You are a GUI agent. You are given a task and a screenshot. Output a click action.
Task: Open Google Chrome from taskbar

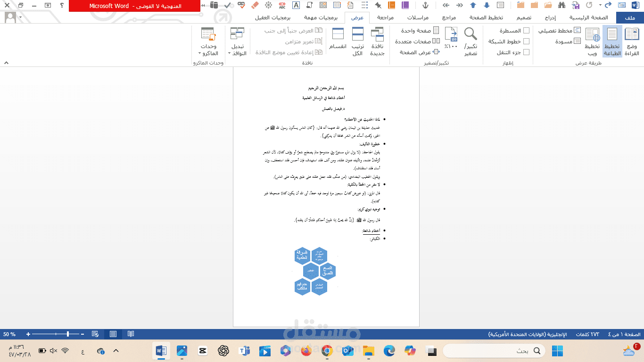tap(327, 351)
